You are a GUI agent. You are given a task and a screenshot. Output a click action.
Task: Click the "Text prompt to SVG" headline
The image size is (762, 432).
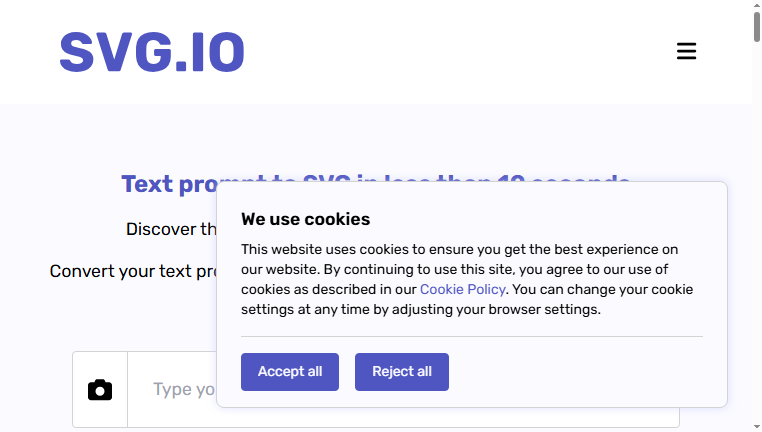[169, 184]
